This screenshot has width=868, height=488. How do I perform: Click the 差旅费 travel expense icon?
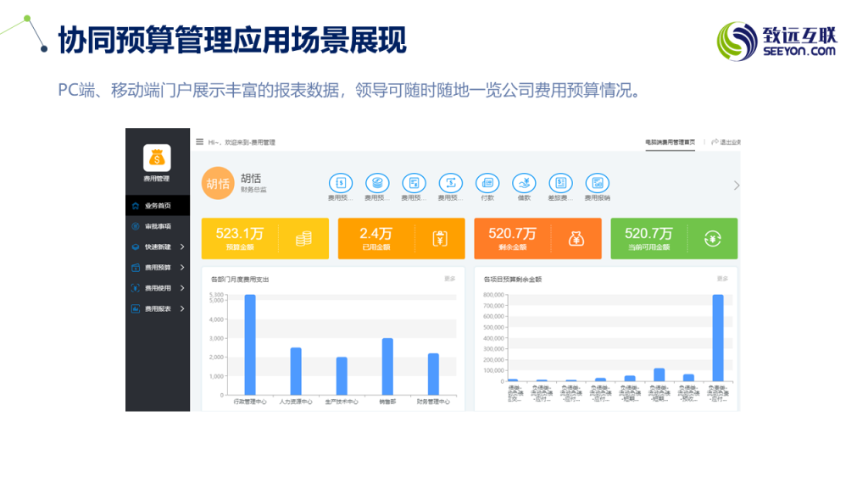coord(559,183)
